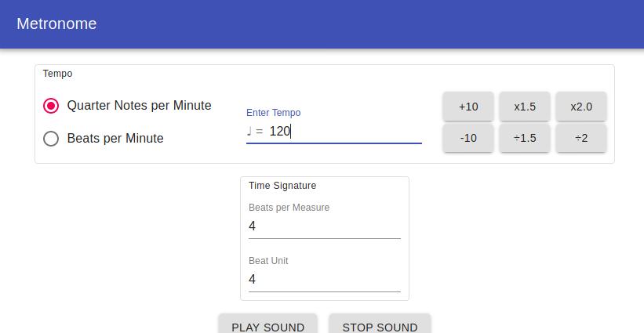Double the tempo with the x2.0 button
Screen dimensions: 644x333
tap(581, 107)
